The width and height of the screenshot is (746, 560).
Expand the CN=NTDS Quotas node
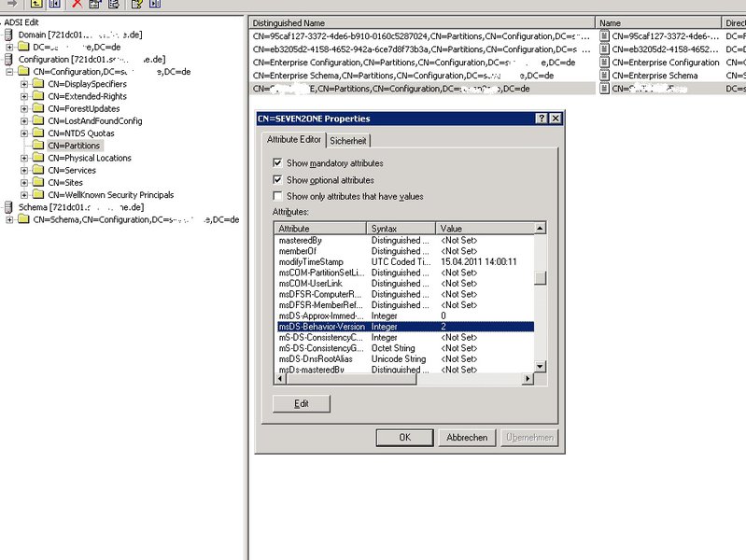click(x=24, y=133)
